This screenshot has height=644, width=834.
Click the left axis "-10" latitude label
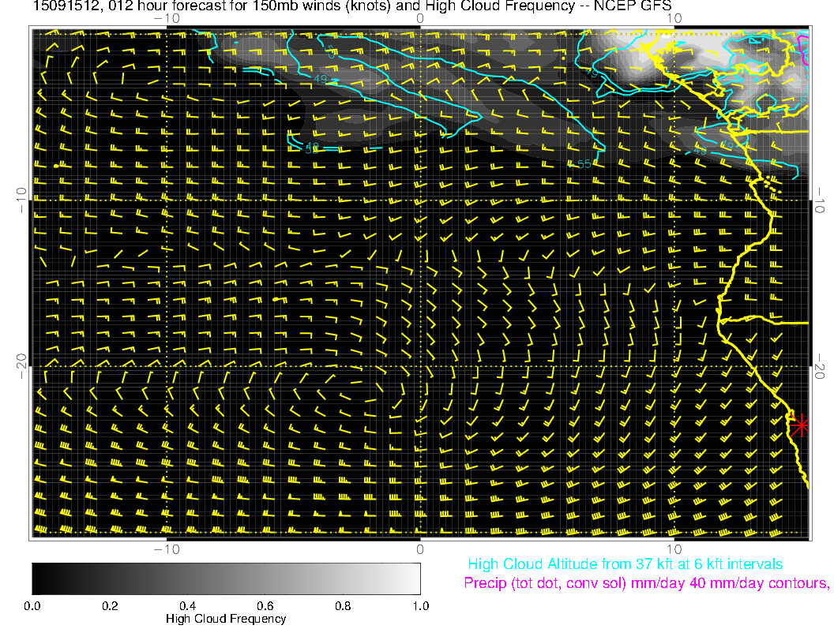click(x=21, y=200)
